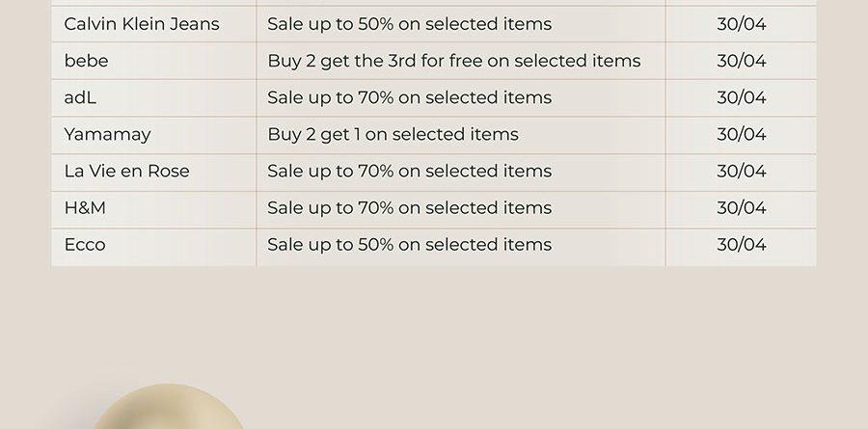Click the bebe brand name
The image size is (868, 429).
(87, 61)
